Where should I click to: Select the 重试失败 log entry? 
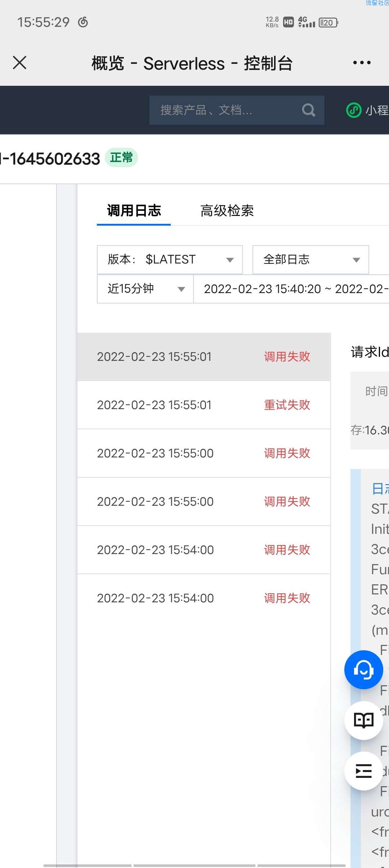(204, 405)
